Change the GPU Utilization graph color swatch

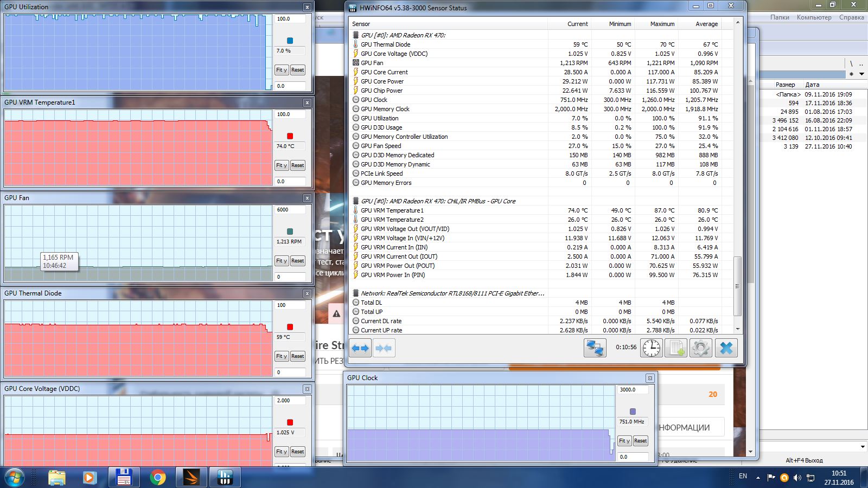(290, 41)
